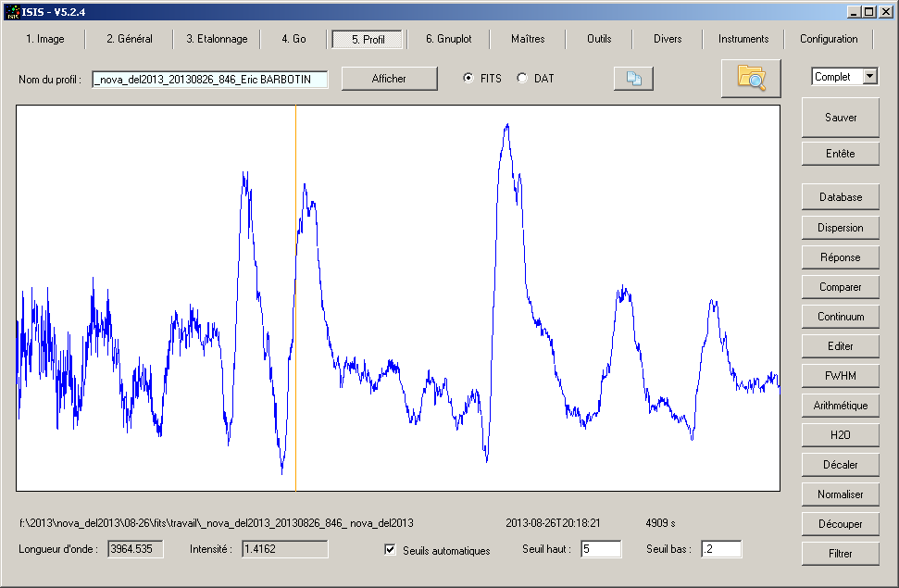Click the Seuil haut input field
The height and width of the screenshot is (588, 899).
(x=600, y=549)
